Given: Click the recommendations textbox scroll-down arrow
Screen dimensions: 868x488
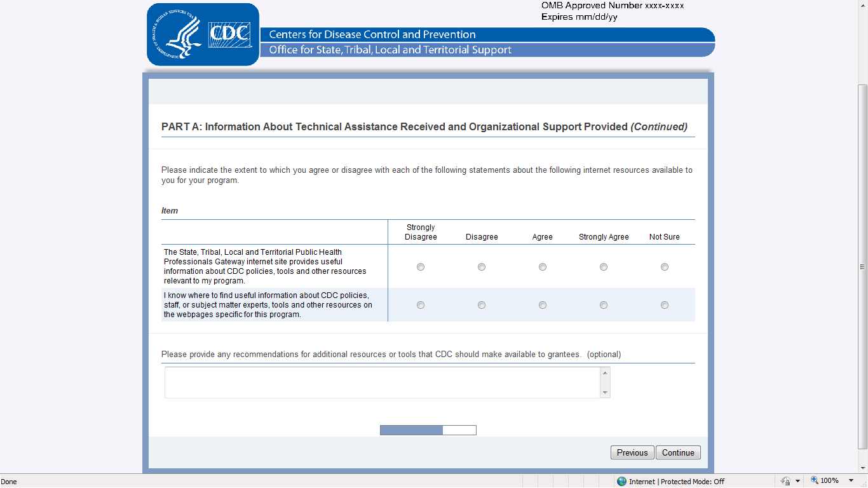Looking at the screenshot, I should 605,393.
